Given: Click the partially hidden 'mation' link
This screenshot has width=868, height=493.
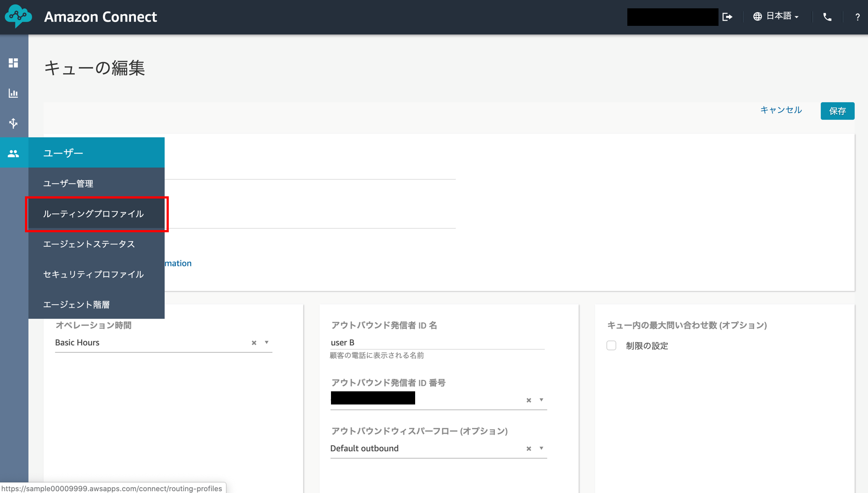Looking at the screenshot, I should click(x=178, y=263).
